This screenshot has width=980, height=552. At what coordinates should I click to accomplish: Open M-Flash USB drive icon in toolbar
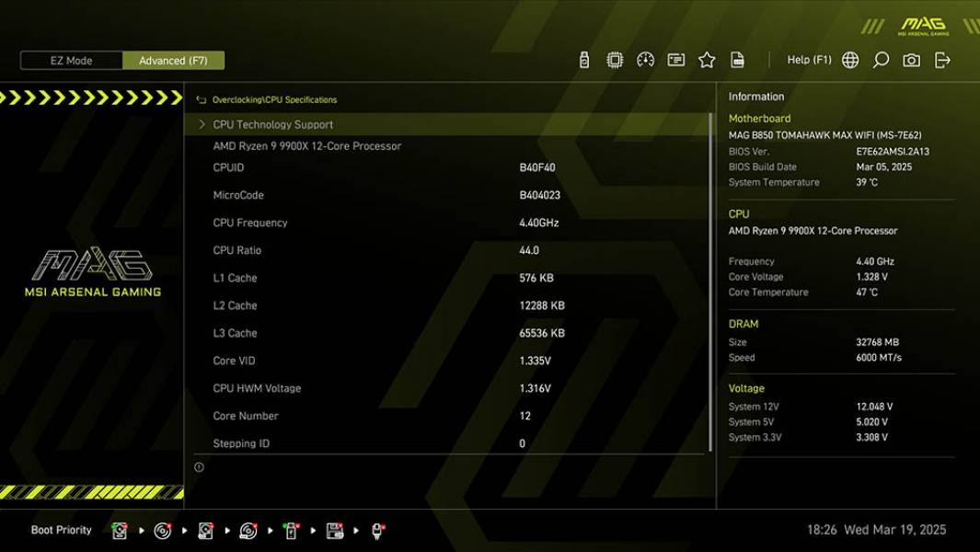click(584, 60)
